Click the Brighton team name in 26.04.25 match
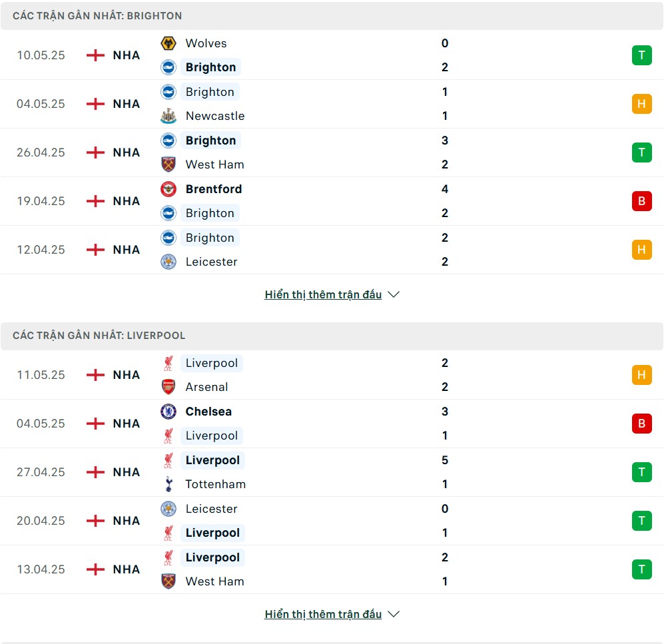Viewport: 664px width, 644px height. click(210, 141)
